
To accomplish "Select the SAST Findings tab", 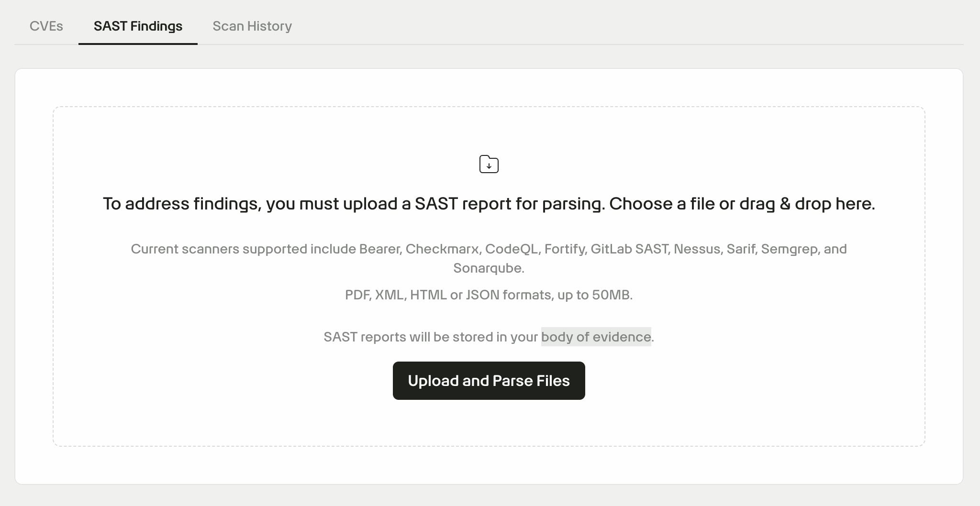I will click(x=138, y=26).
